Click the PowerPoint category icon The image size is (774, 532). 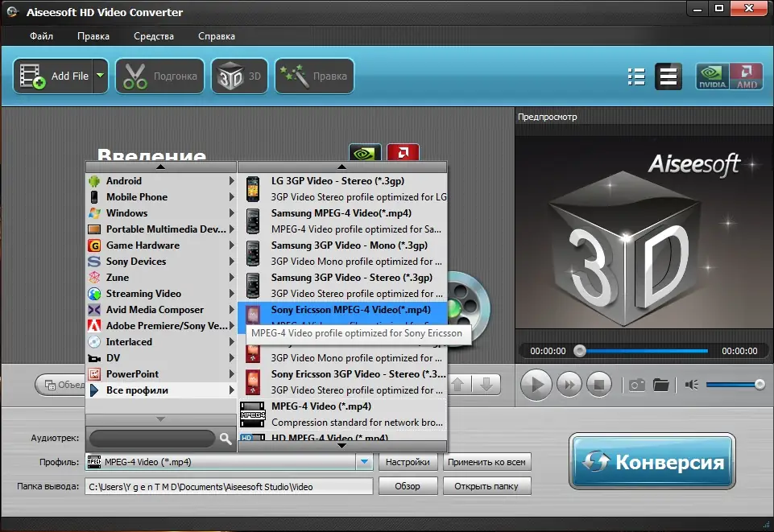[93, 374]
